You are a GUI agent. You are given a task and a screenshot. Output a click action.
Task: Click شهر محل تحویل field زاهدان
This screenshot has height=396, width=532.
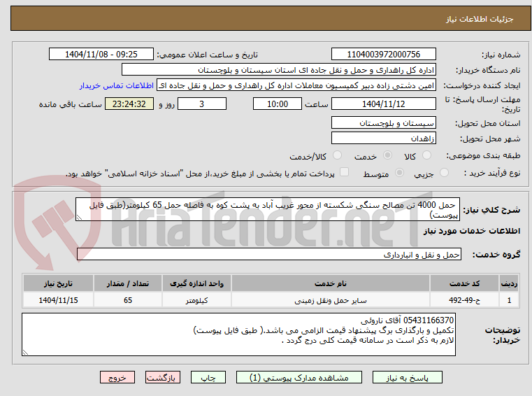(x=383, y=139)
